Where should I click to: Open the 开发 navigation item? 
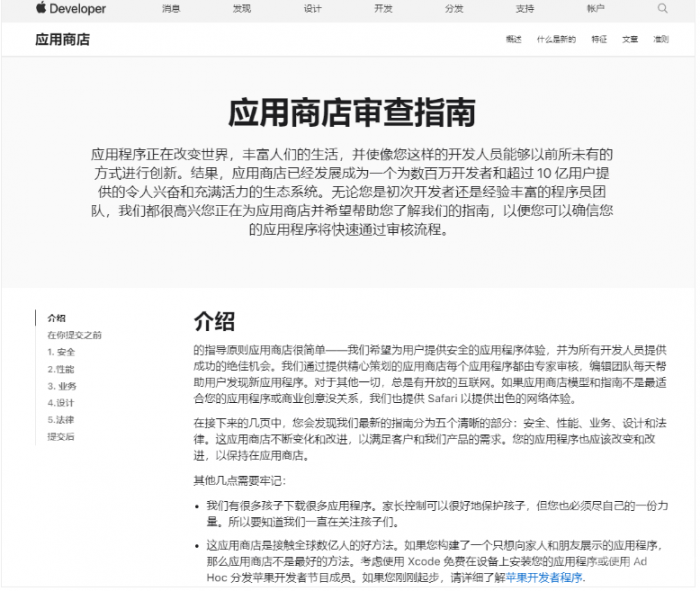[383, 8]
